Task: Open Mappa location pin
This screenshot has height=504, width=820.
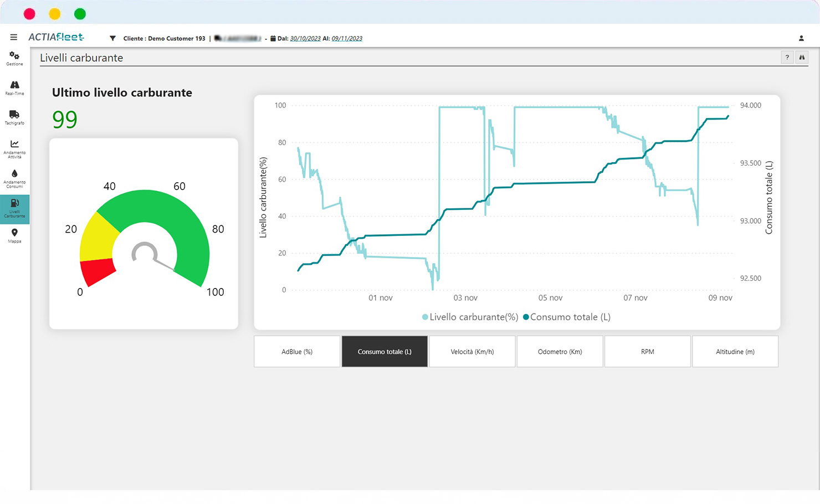Action: tap(14, 236)
